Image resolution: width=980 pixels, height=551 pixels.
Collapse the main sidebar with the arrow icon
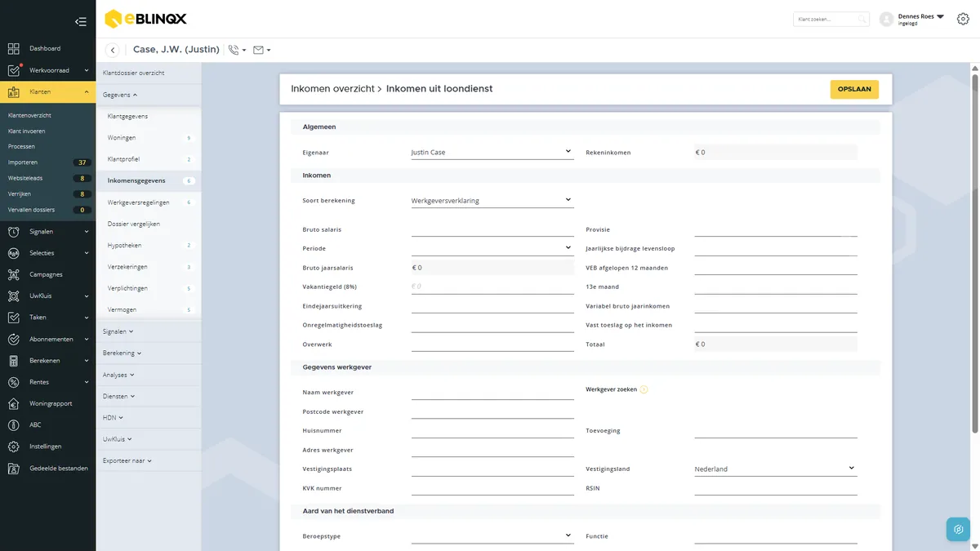point(80,22)
